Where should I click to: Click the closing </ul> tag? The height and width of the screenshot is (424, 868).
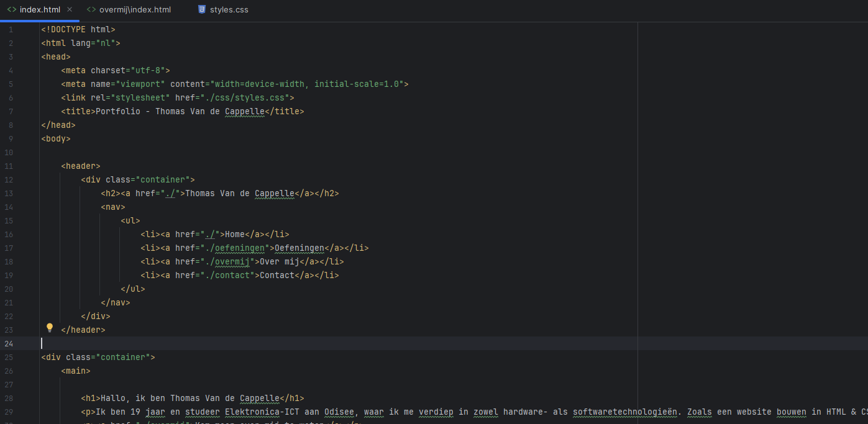(133, 289)
